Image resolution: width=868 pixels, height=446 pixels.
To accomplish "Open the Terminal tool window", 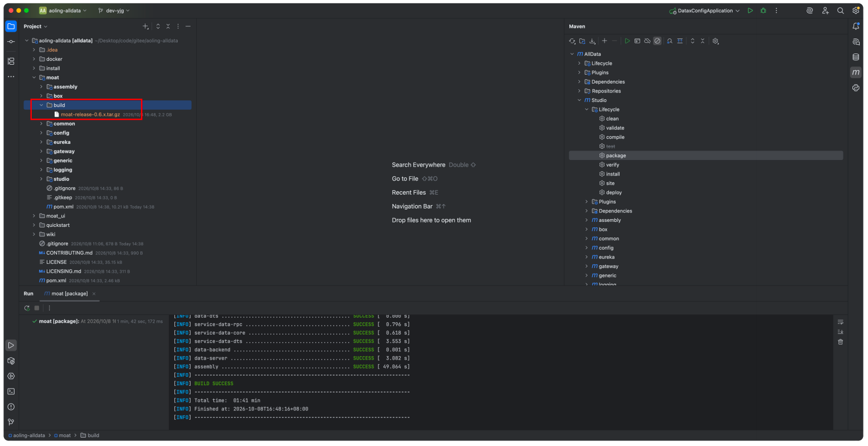I will pos(11,391).
